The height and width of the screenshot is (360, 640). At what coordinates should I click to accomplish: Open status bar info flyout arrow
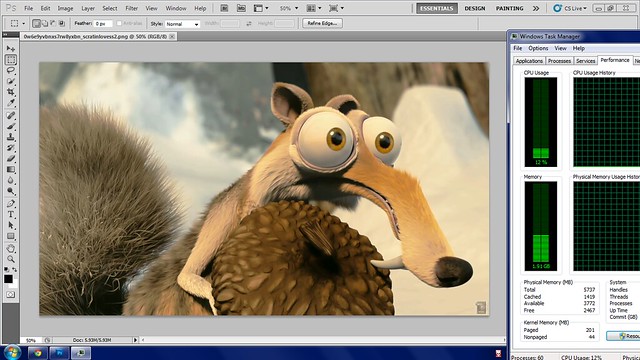pyautogui.click(x=135, y=340)
